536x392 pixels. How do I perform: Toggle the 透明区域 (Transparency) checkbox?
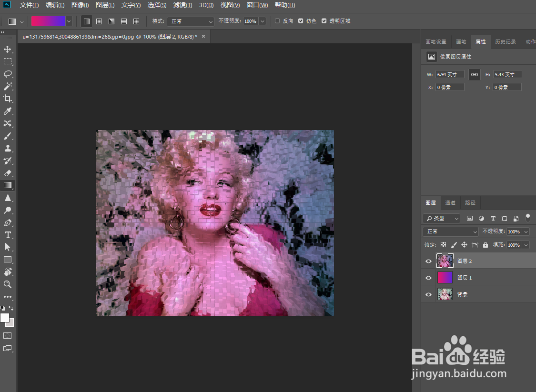coord(324,21)
